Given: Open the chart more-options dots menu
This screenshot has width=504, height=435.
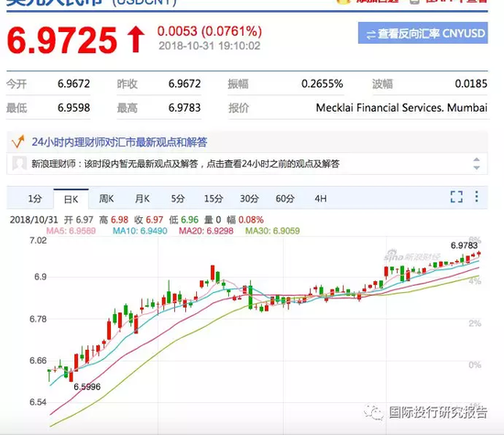Looking at the screenshot, I should (477, 197).
